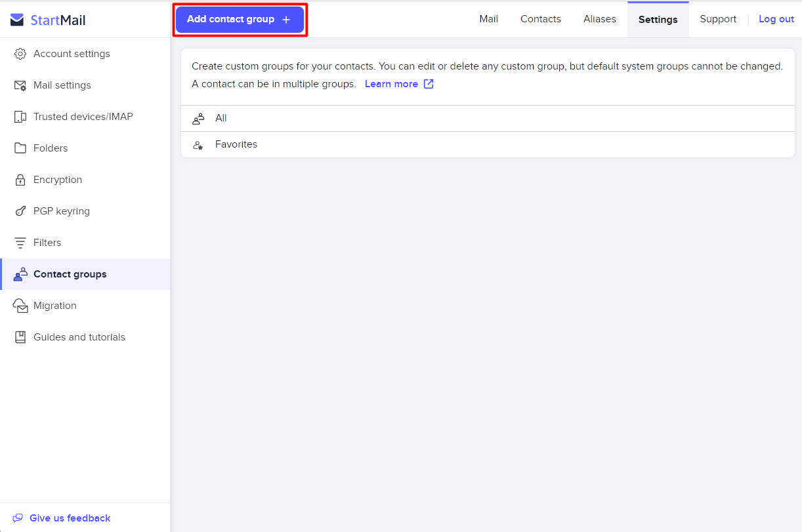The height and width of the screenshot is (532, 802).
Task: Open the Mail tab
Action: tap(489, 19)
